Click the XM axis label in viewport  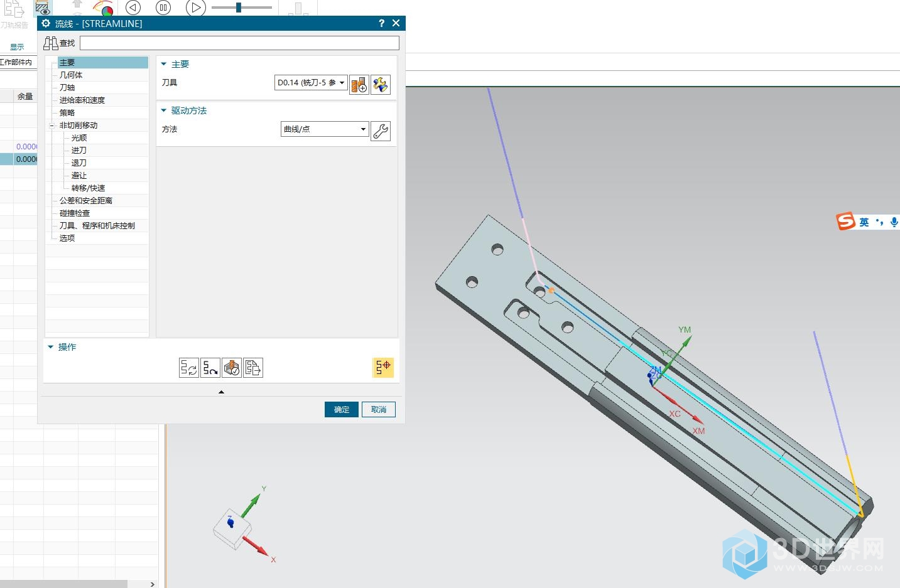tap(699, 431)
